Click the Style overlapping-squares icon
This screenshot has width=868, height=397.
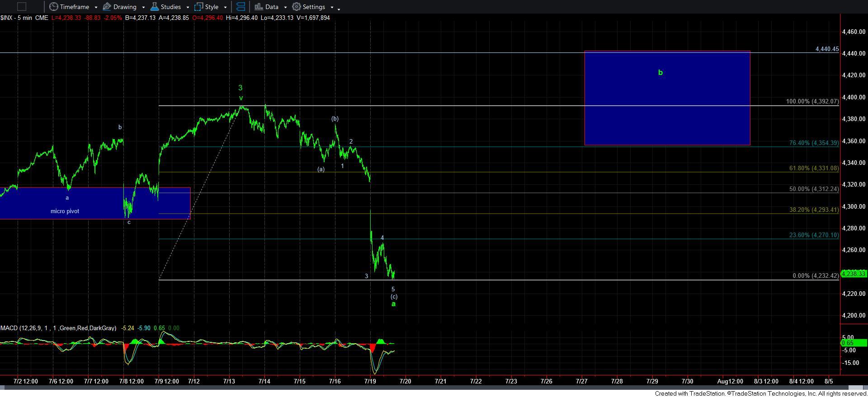click(x=198, y=7)
